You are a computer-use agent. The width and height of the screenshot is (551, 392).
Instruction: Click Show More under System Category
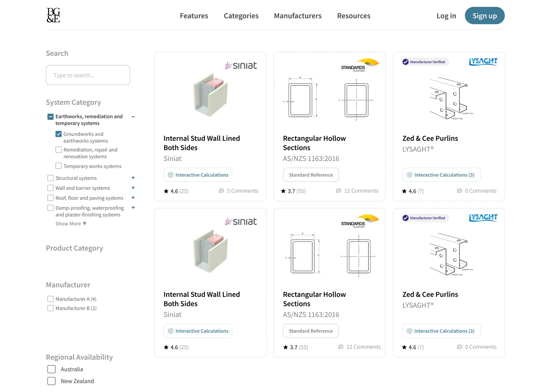click(71, 224)
